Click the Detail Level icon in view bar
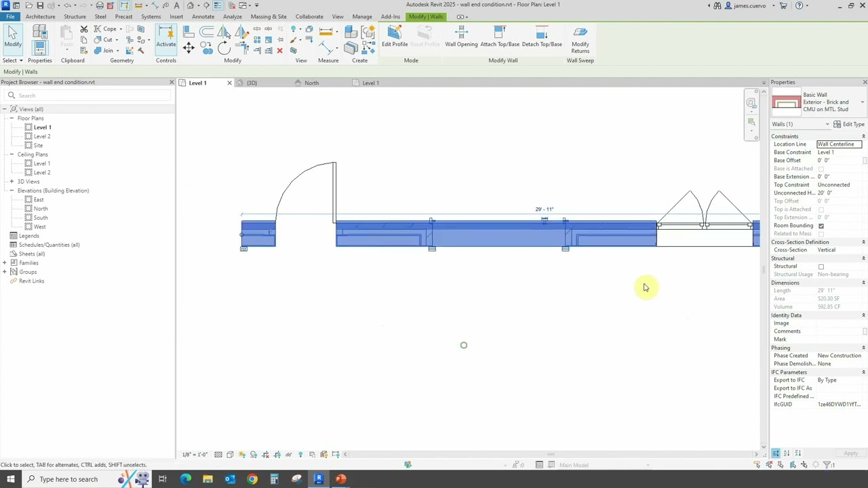Viewport: 868px width, 488px height. coord(218,455)
